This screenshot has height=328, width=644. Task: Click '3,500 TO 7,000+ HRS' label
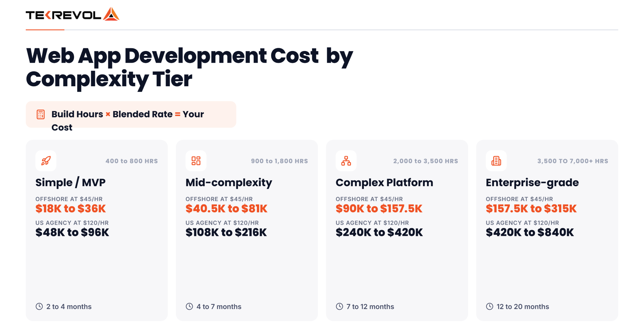[x=573, y=161]
